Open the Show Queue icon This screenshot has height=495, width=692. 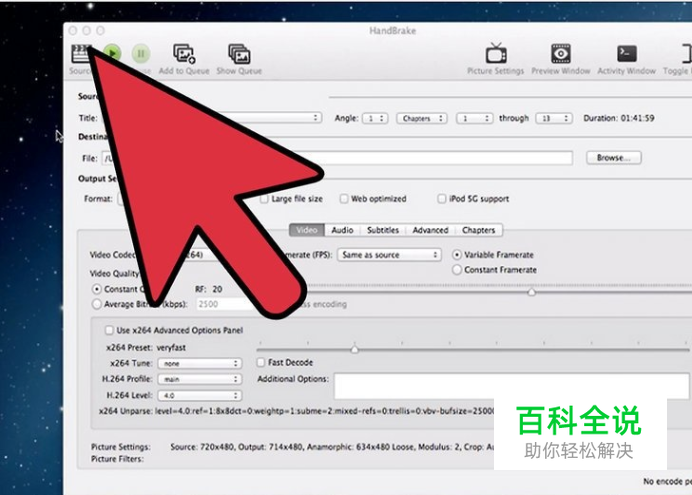coord(239,54)
